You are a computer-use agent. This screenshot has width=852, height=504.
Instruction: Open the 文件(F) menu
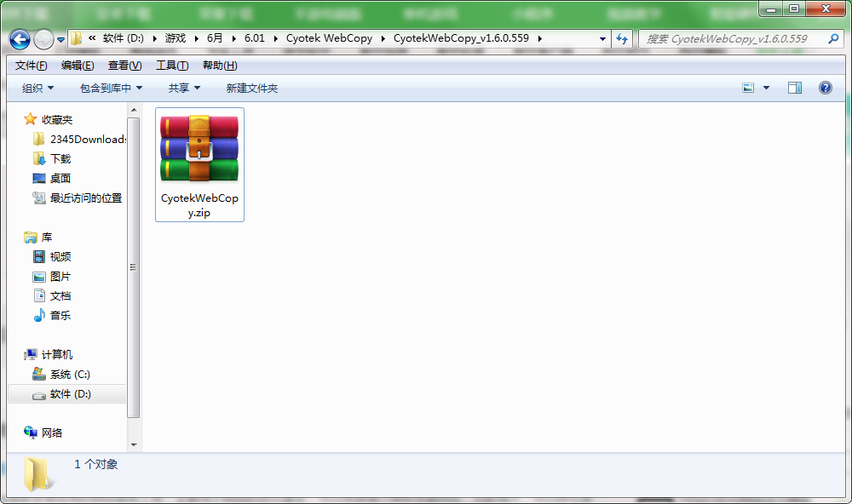pyautogui.click(x=28, y=64)
